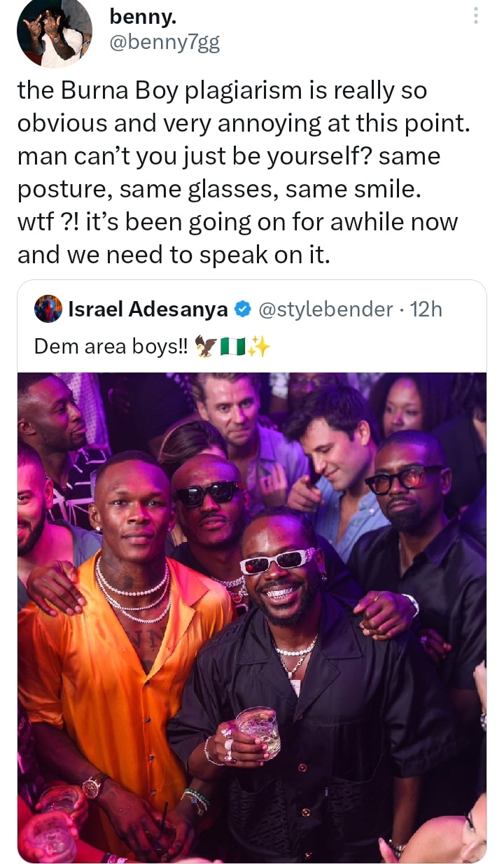Click the blue verified checkmark beside Israel Adesanya
Screen dimensions: 504x864
pos(243,308)
